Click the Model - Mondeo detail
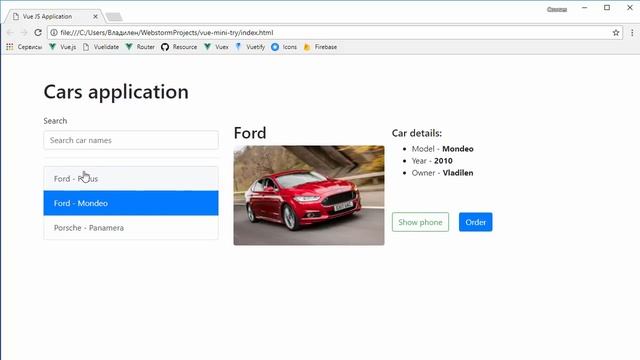 click(x=442, y=149)
